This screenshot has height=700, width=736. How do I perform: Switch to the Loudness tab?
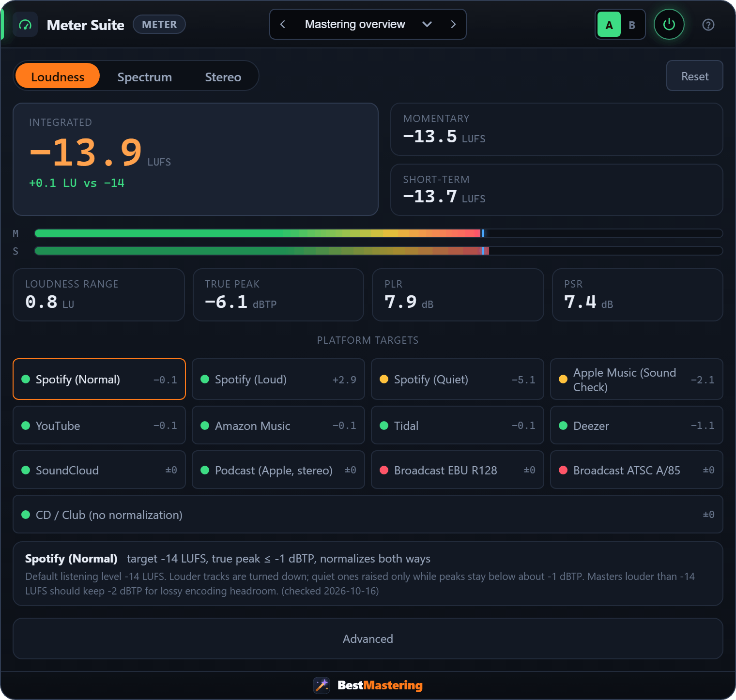pyautogui.click(x=58, y=76)
